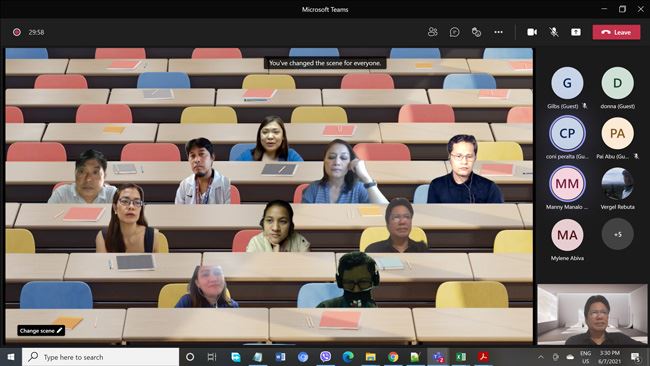Leave the meeting

pos(616,32)
